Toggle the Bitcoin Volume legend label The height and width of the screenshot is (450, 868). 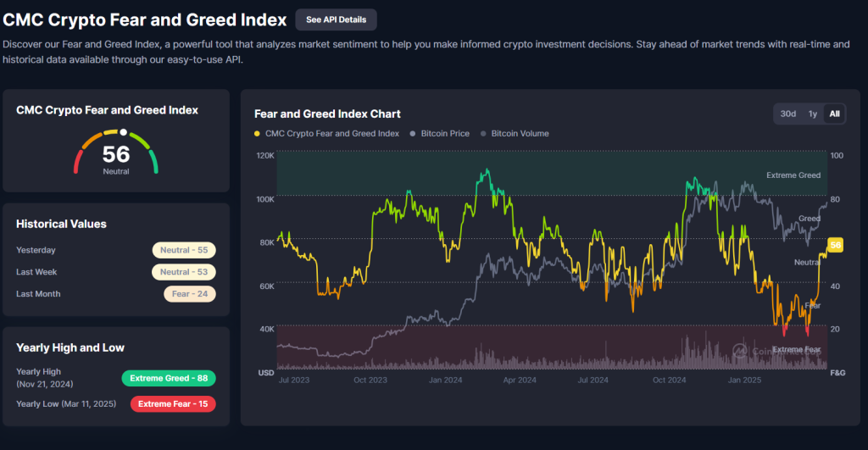pos(520,134)
